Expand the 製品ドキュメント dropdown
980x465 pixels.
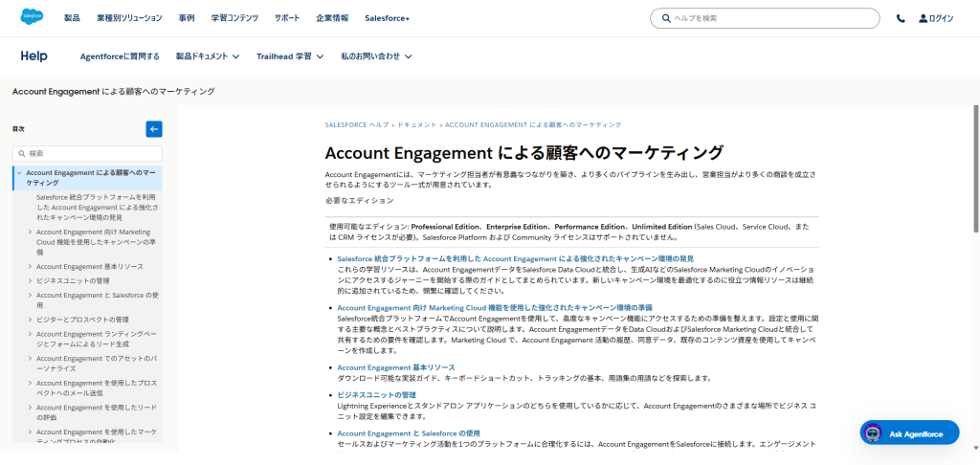tap(208, 56)
